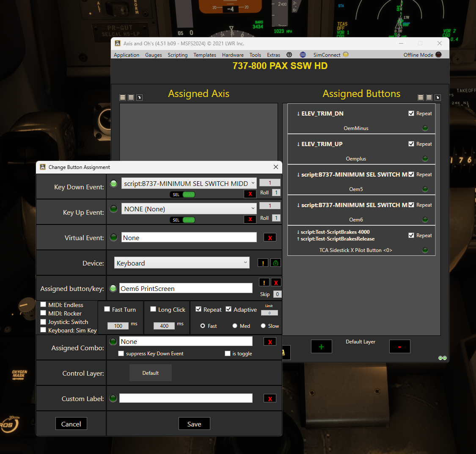Enable MIDI: Rocker checkbox
The image size is (476, 454).
(x=43, y=313)
